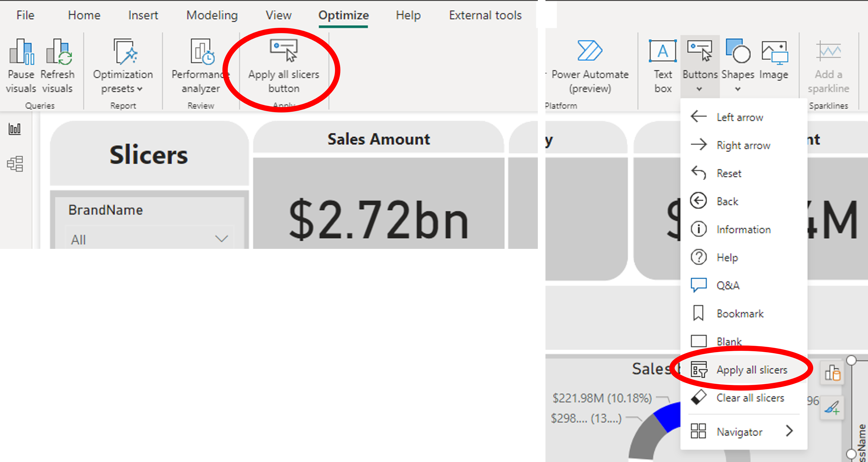Insert a Bookmark button
Screen dimensions: 868x462
point(740,313)
